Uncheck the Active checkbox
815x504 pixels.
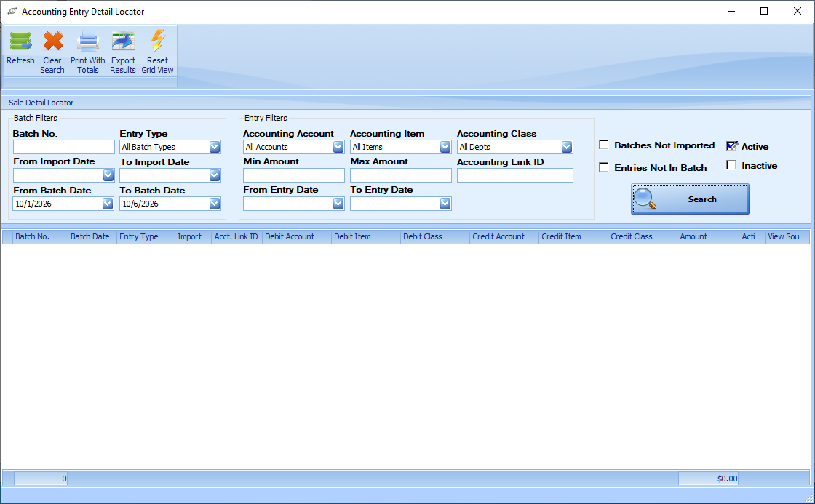(732, 146)
